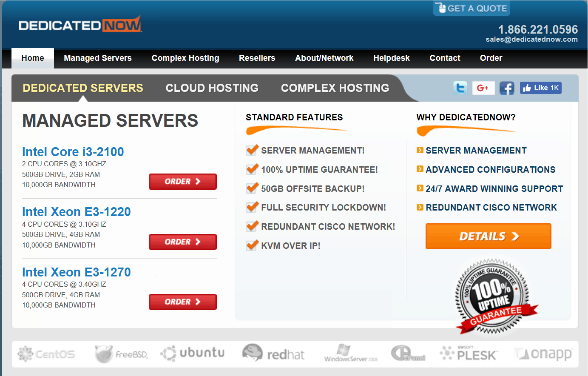This screenshot has width=588, height=376.
Task: Click the Get A Quote button
Action: click(472, 8)
